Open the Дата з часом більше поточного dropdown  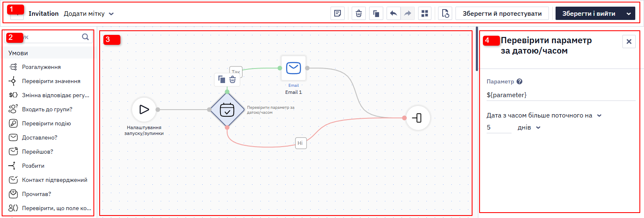point(544,115)
